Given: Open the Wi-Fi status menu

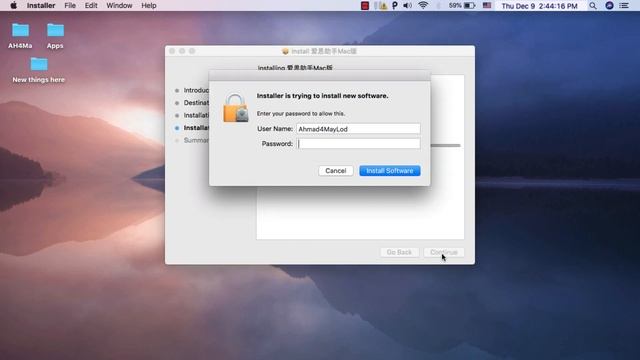Looking at the screenshot, I should pyautogui.click(x=423, y=5).
